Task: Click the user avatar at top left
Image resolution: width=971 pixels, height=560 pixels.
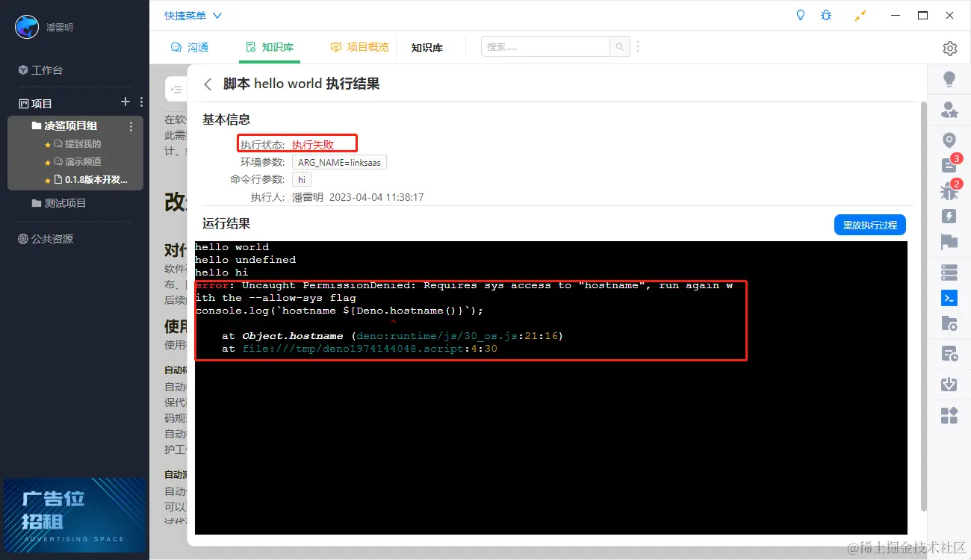Action: point(27,27)
